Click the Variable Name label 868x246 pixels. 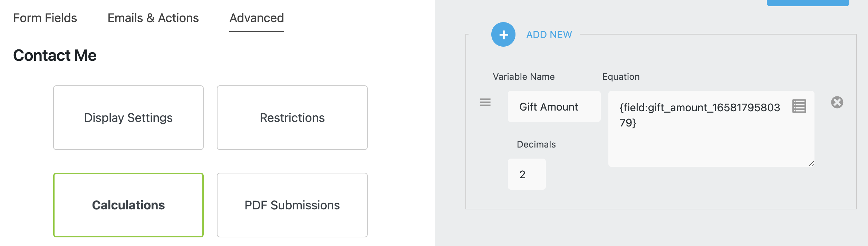(523, 77)
